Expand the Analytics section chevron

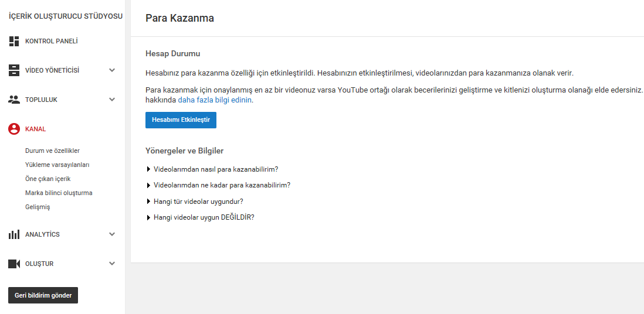pos(112,234)
